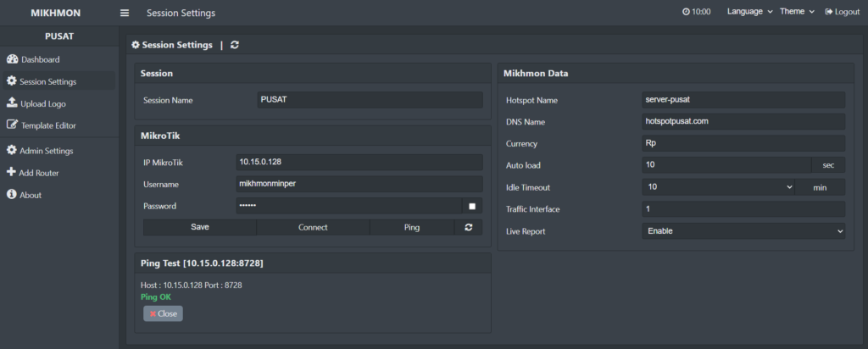Click the refresh icon button next to Ping

click(468, 227)
